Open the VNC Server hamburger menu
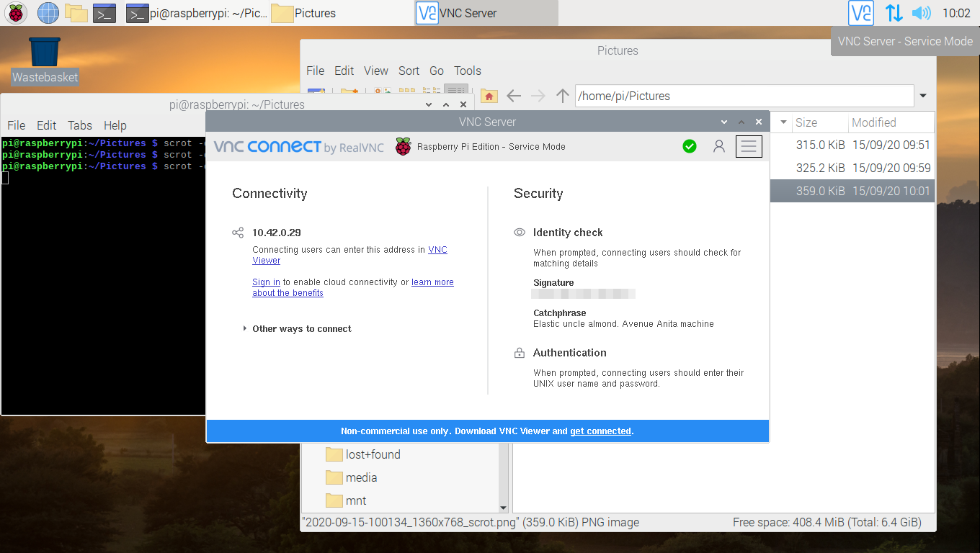 point(749,146)
